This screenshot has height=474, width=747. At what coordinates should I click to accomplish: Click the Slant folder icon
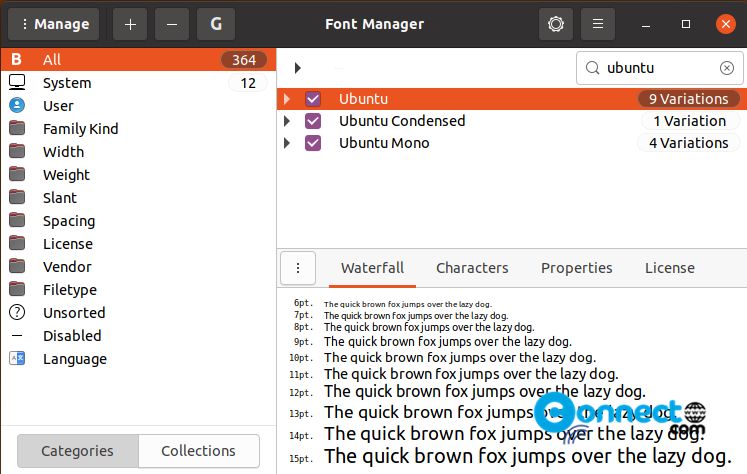point(17,197)
